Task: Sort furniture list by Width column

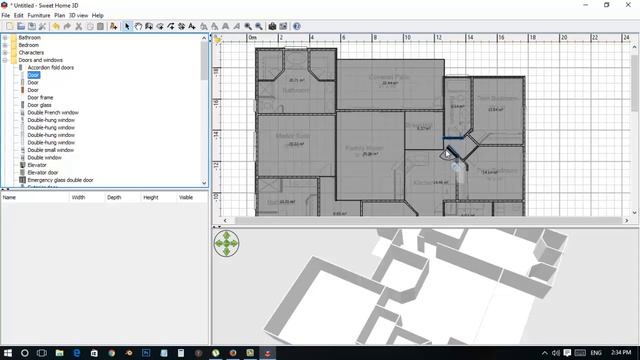Action: [87, 198]
